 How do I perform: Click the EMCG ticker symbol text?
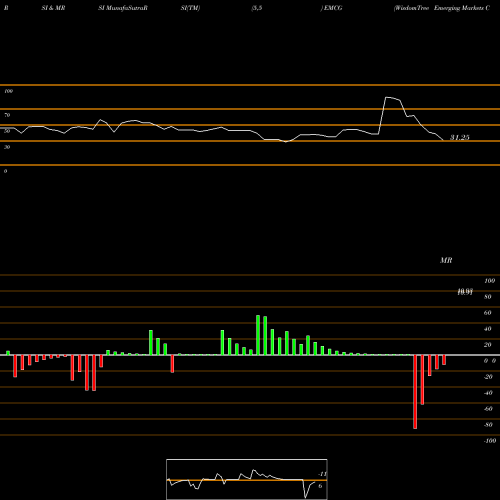(333, 8)
